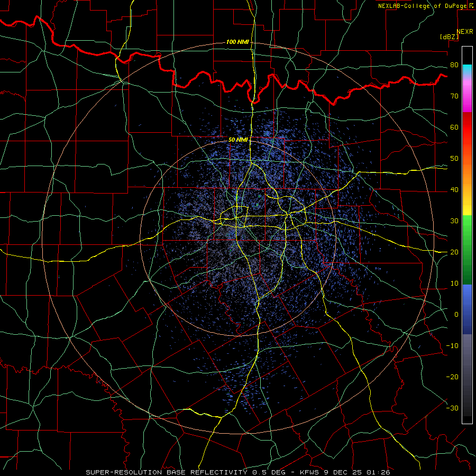Viewport: 476px width, 476px height.
Task: Click the 0 value on the dBZ scale
Action: [x=456, y=315]
